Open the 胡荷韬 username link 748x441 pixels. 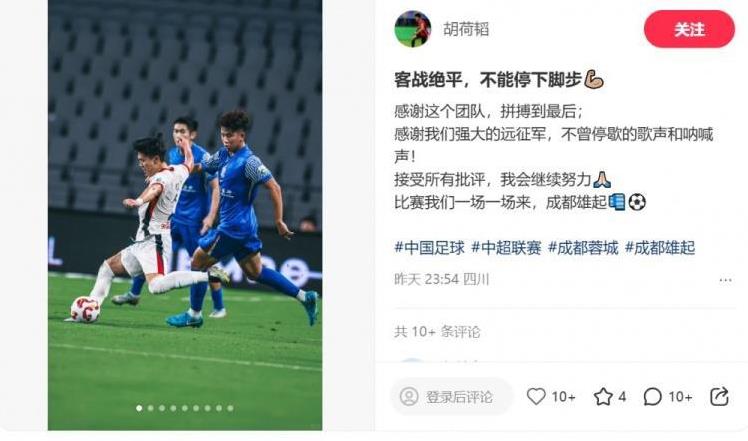coord(466,29)
